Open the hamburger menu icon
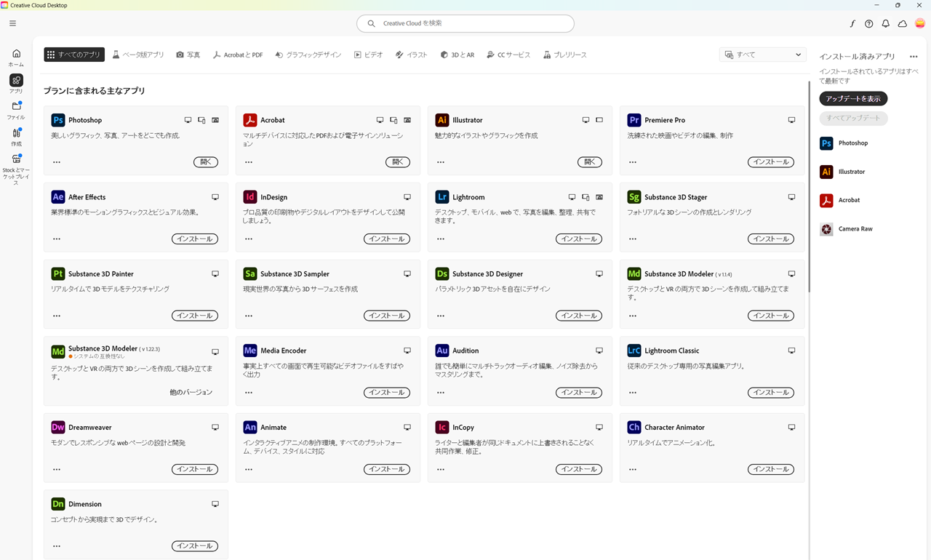 click(12, 23)
